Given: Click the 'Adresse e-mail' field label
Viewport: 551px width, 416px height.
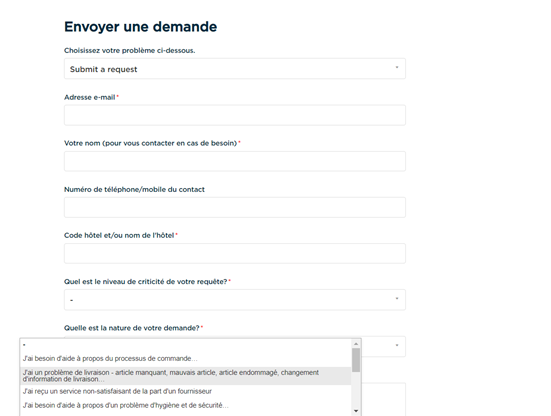Looking at the screenshot, I should [x=90, y=97].
